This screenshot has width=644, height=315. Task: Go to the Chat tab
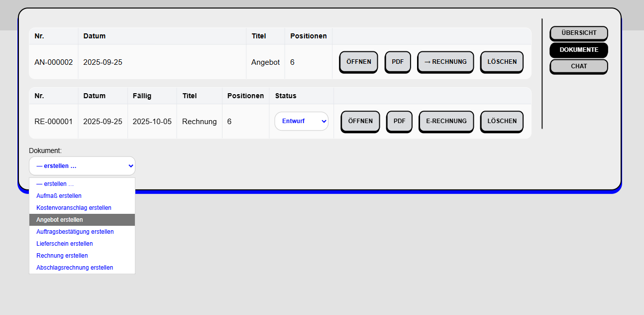(578, 66)
